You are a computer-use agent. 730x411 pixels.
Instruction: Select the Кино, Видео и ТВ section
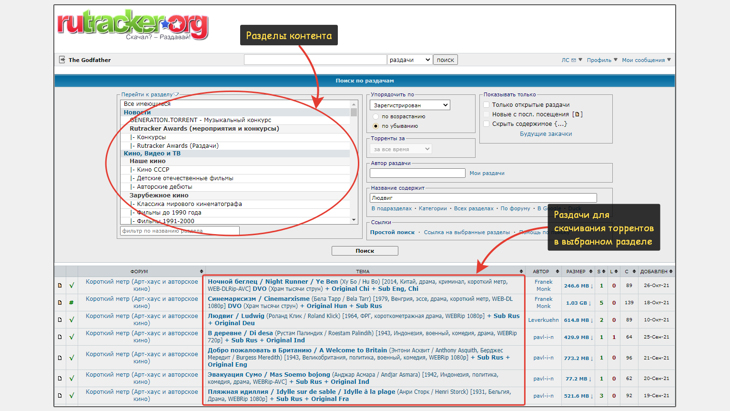(235, 153)
